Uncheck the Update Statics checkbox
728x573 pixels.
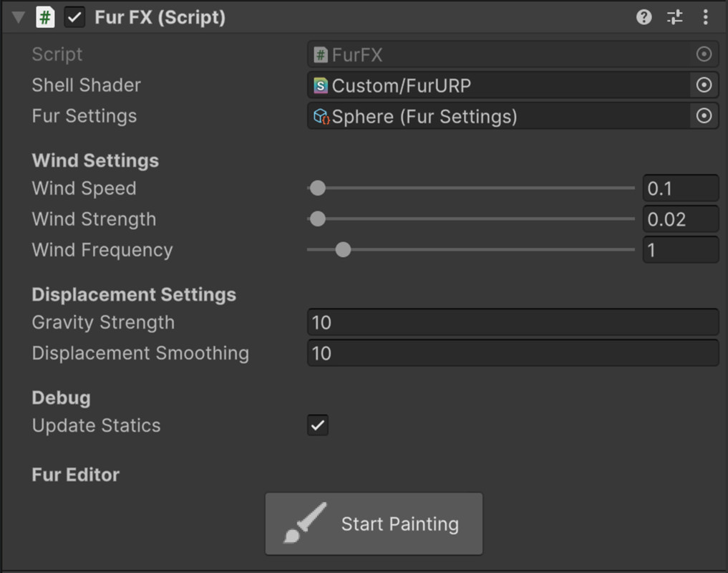[x=318, y=425]
